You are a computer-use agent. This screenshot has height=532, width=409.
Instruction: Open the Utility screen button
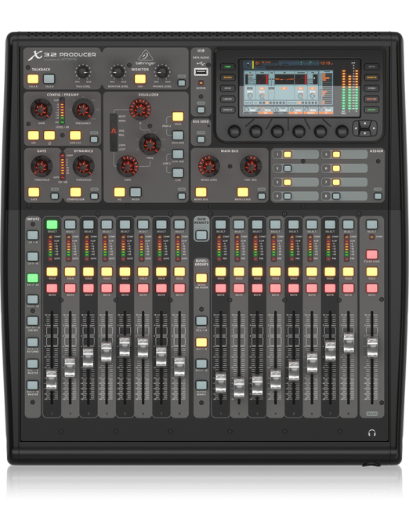point(371,110)
